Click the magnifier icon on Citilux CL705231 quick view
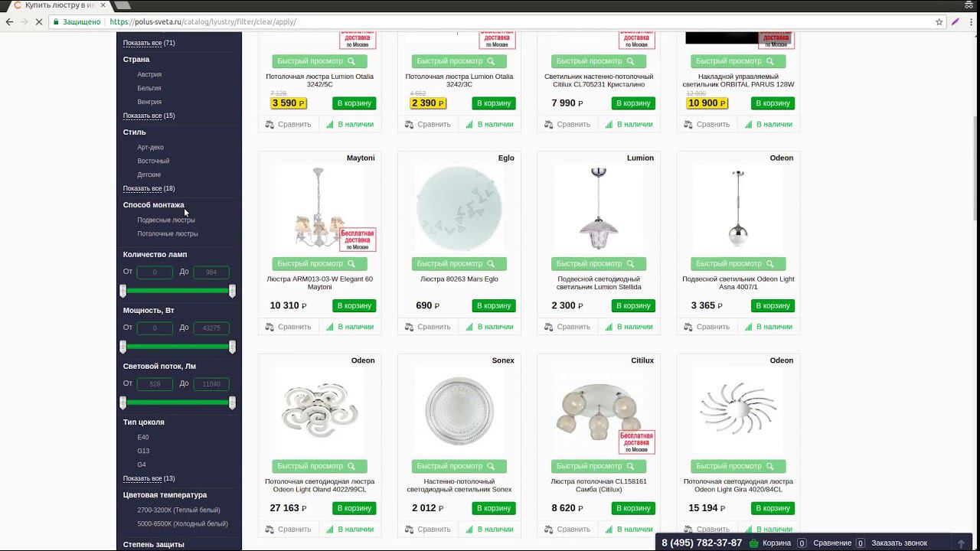Viewport: 980px width, 551px height. [x=630, y=61]
